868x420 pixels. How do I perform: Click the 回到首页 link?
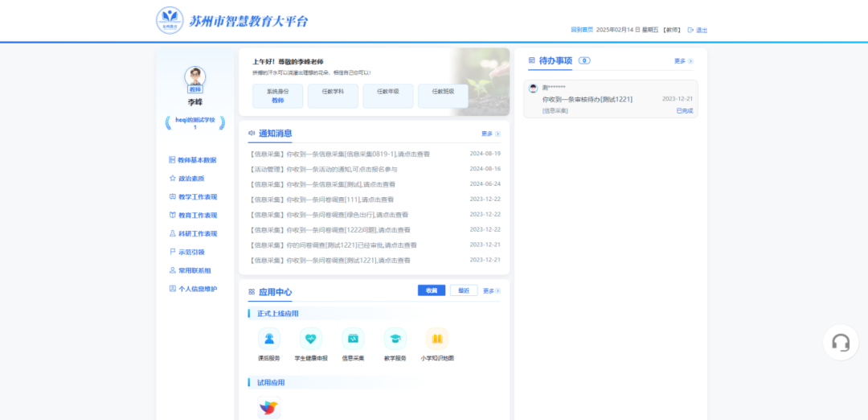pos(582,30)
